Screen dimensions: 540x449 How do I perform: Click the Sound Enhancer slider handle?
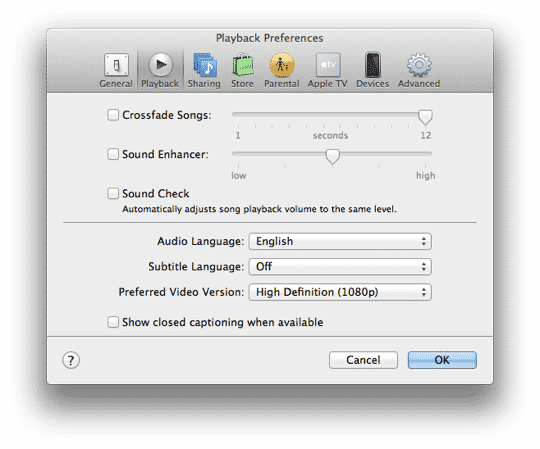333,157
